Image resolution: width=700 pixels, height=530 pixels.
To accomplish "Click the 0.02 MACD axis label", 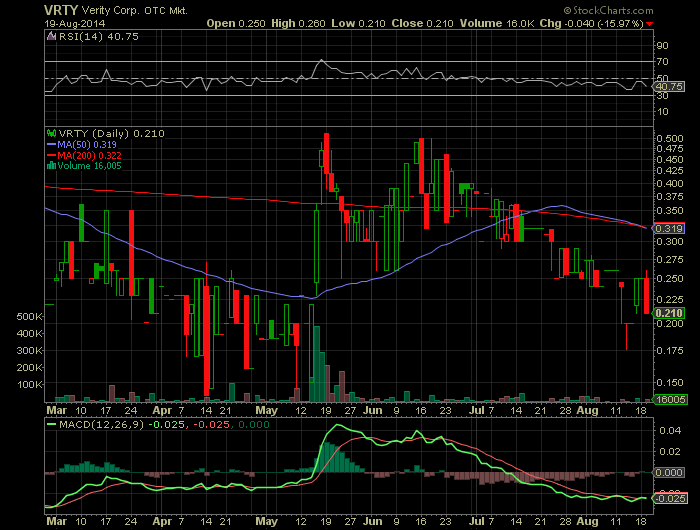I will pyautogui.click(x=670, y=452).
